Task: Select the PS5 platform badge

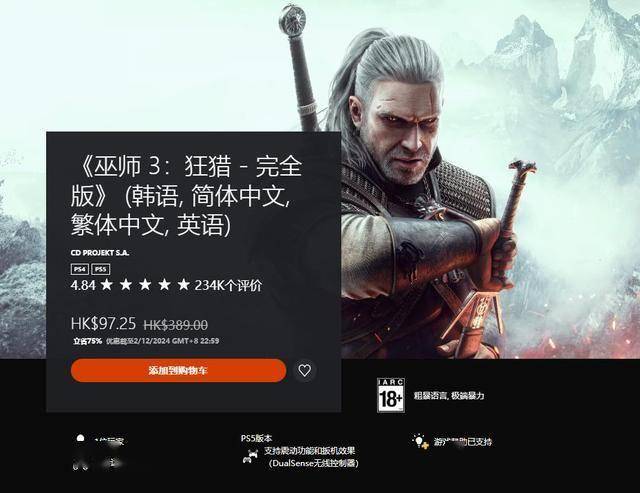Action: [100, 269]
